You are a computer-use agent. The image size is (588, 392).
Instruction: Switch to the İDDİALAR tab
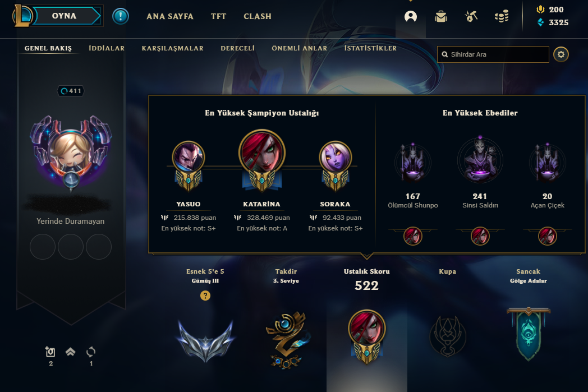point(107,48)
